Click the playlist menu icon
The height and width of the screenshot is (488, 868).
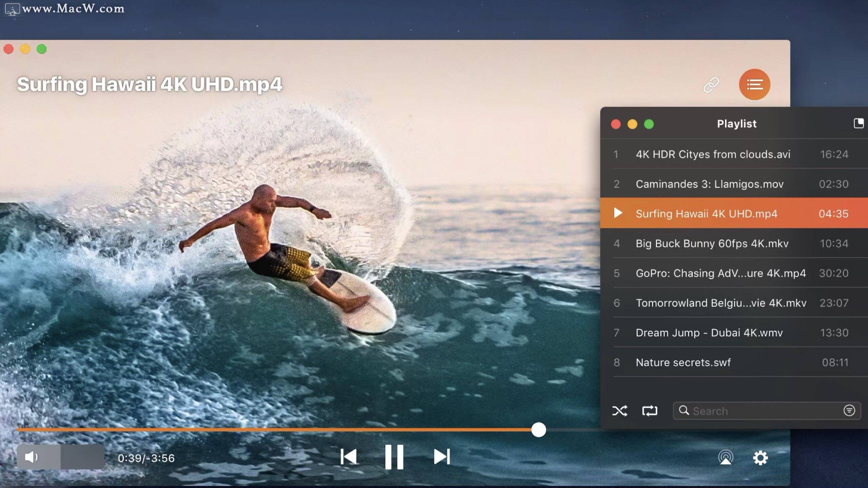coord(754,84)
